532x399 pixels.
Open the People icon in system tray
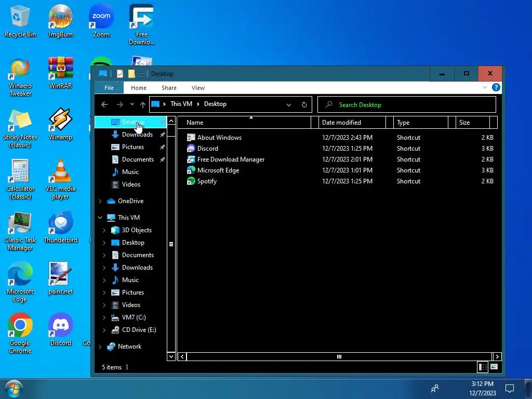pyautogui.click(x=435, y=389)
